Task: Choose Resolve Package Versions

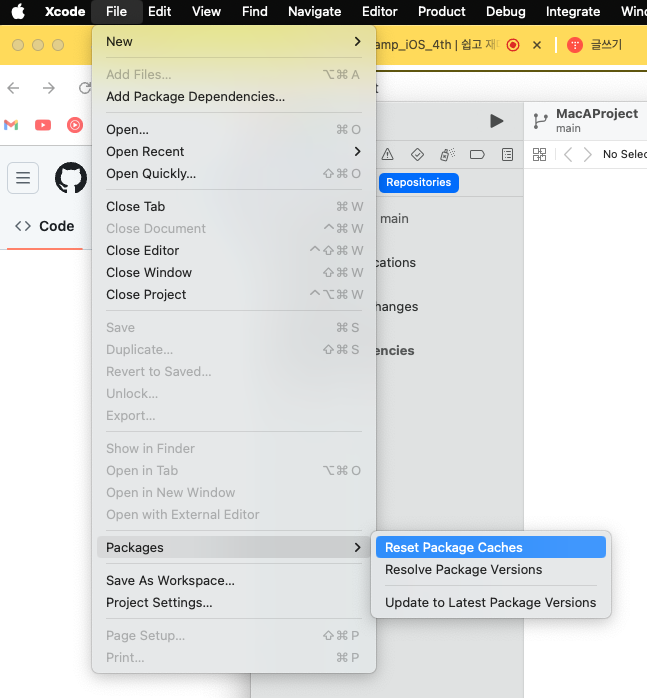Action: 491,570
